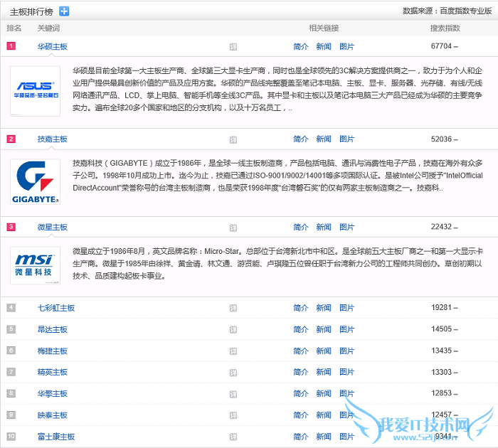Click 简介 for 华硕主板

[x=301, y=47]
